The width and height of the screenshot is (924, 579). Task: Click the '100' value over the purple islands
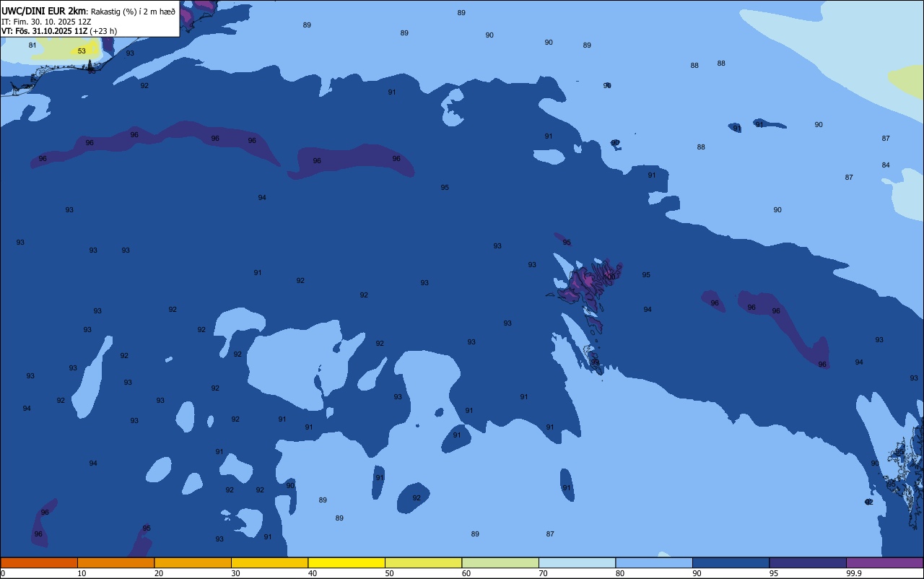click(x=610, y=277)
